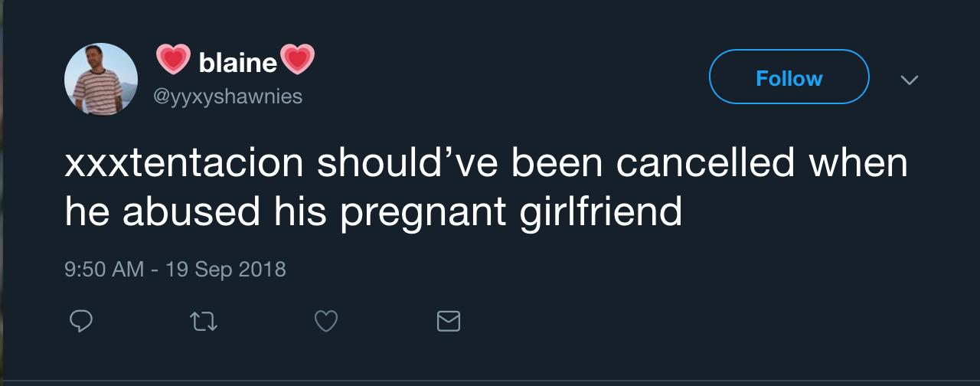Open the blaine display name link

237,63
